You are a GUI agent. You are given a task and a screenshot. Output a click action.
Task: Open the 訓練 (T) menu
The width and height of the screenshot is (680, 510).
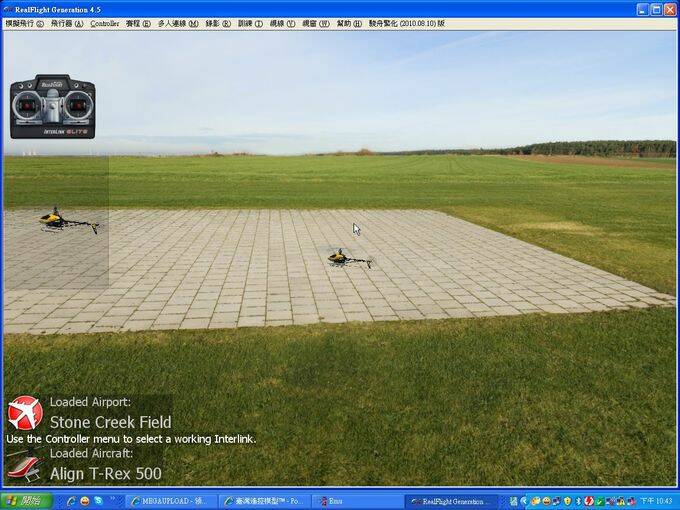pos(250,23)
